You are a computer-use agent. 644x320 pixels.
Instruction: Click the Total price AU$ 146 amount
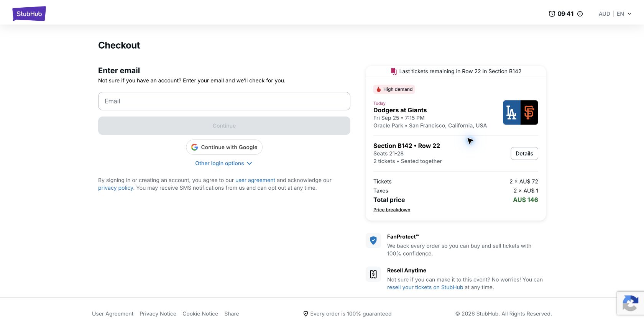(526, 200)
